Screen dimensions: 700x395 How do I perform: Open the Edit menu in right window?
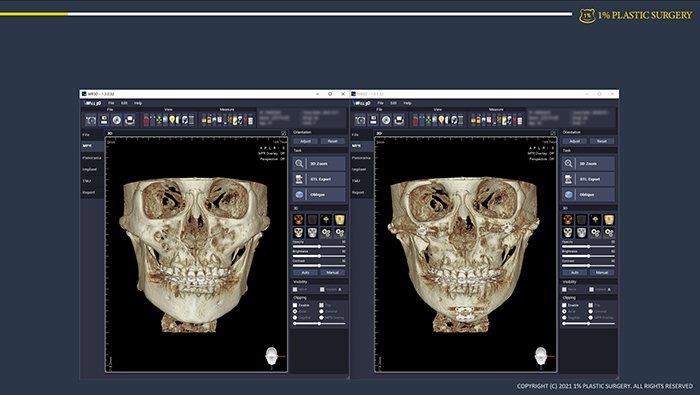pyautogui.click(x=393, y=103)
